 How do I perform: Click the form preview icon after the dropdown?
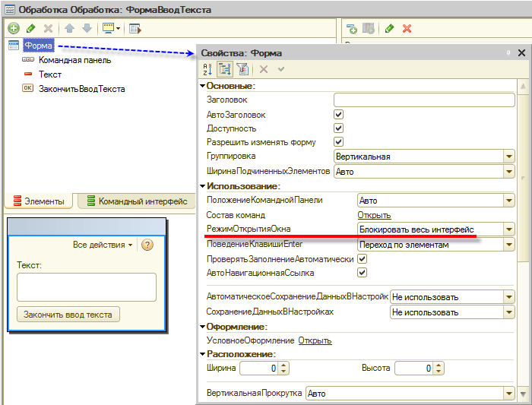135,28
